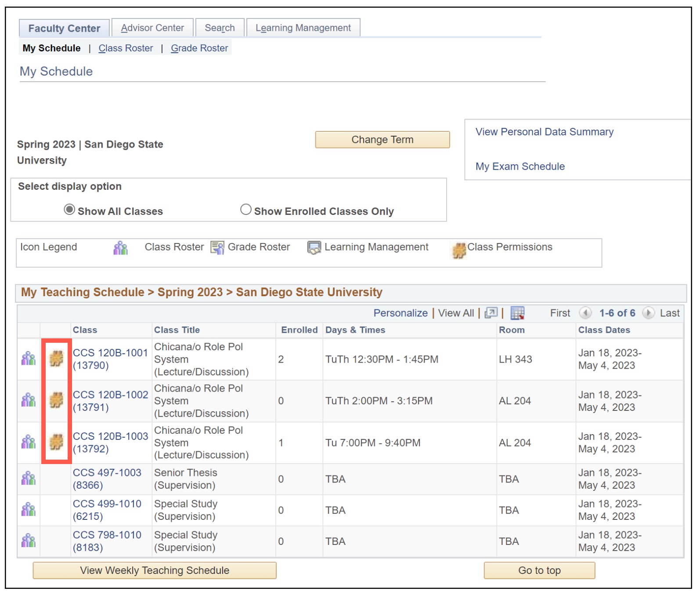Image resolution: width=700 pixels, height=595 pixels.
Task: Click the zoom grid pop-out icon
Action: pyautogui.click(x=491, y=313)
